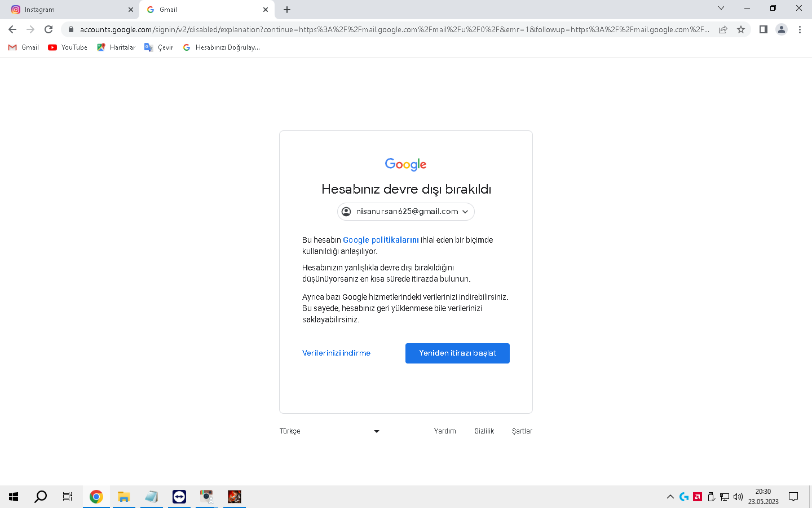Minimize the Chrome window
Viewport: 812px width, 508px height.
click(x=747, y=8)
